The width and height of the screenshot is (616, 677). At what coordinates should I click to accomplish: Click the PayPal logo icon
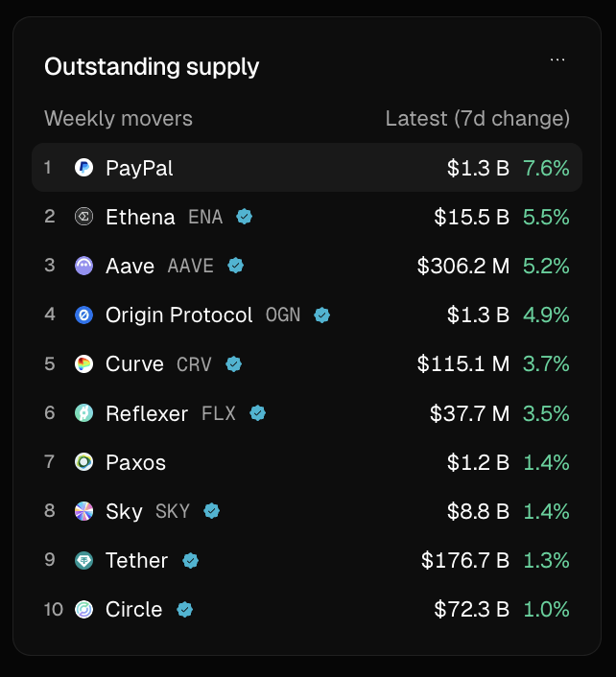click(83, 168)
